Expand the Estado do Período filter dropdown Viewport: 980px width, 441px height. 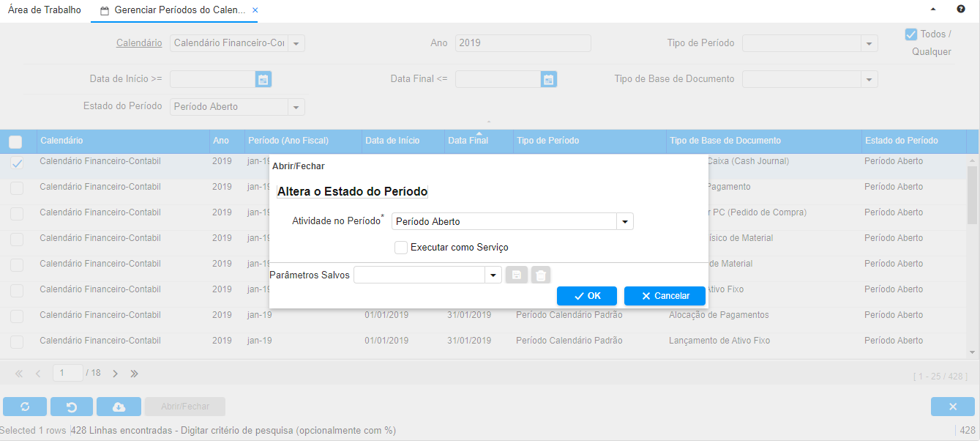pyautogui.click(x=296, y=107)
